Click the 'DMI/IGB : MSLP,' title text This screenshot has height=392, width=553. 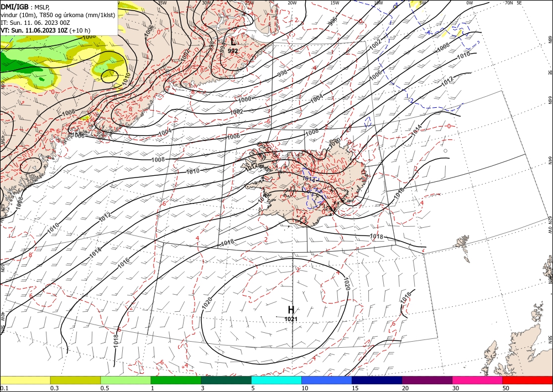pos(25,7)
